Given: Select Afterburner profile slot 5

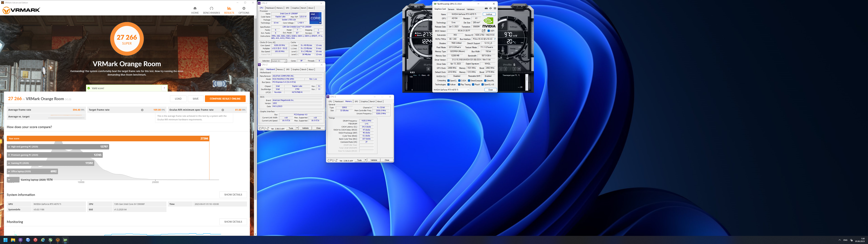Looking at the screenshot, I should pos(515,69).
